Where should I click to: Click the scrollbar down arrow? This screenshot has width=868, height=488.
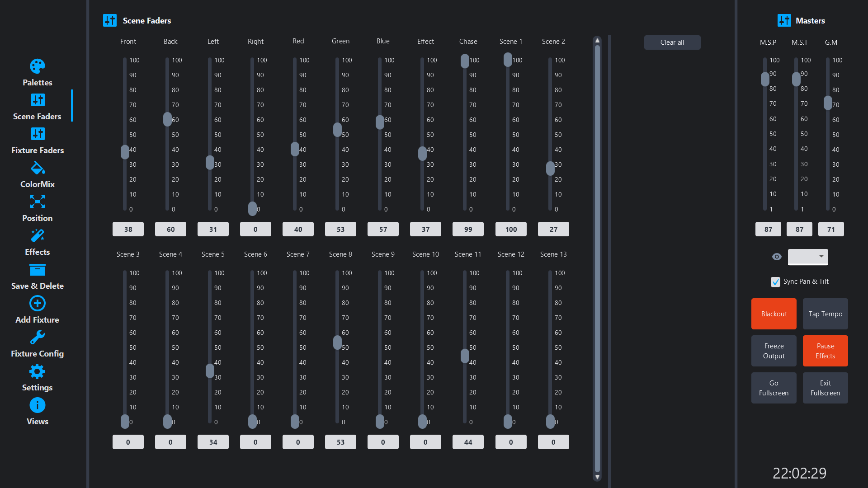pyautogui.click(x=597, y=477)
